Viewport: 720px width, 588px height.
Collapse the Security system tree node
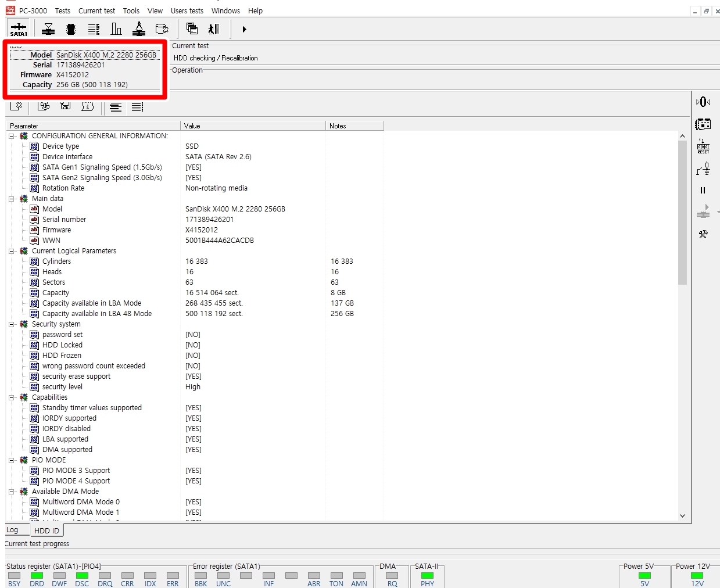coord(11,324)
